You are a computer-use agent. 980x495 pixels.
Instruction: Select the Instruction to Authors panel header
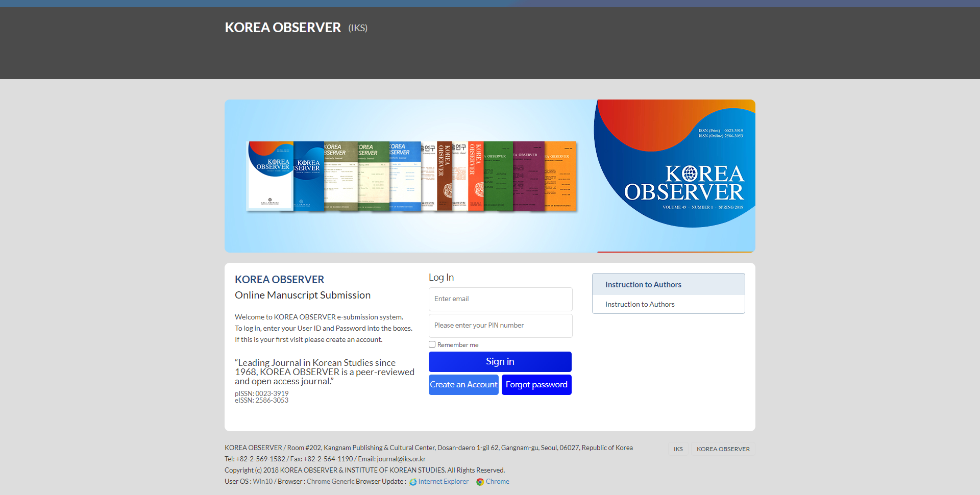(643, 284)
